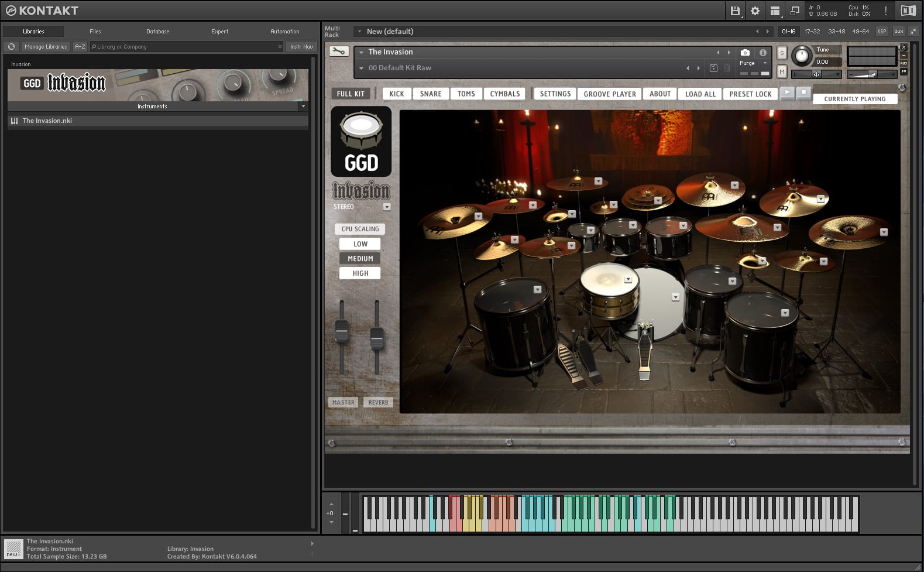The height and width of the screenshot is (572, 924).
Task: Click previous multi rack preset arrow
Action: tap(757, 31)
